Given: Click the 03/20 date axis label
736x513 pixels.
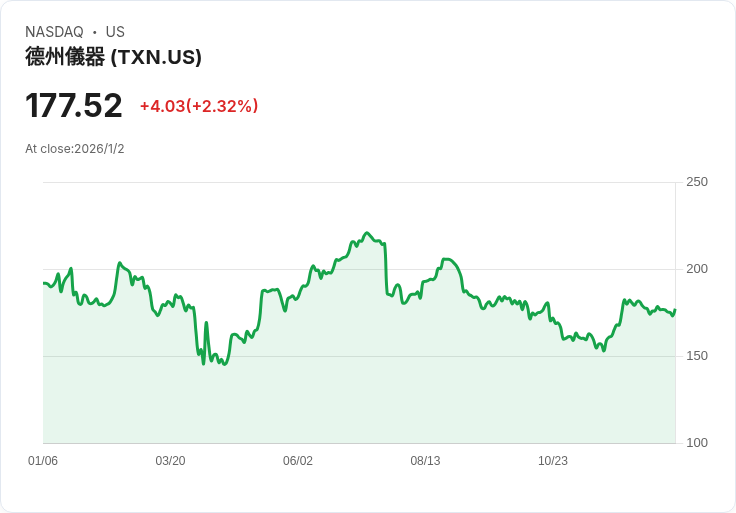Looking at the screenshot, I should click(170, 461).
